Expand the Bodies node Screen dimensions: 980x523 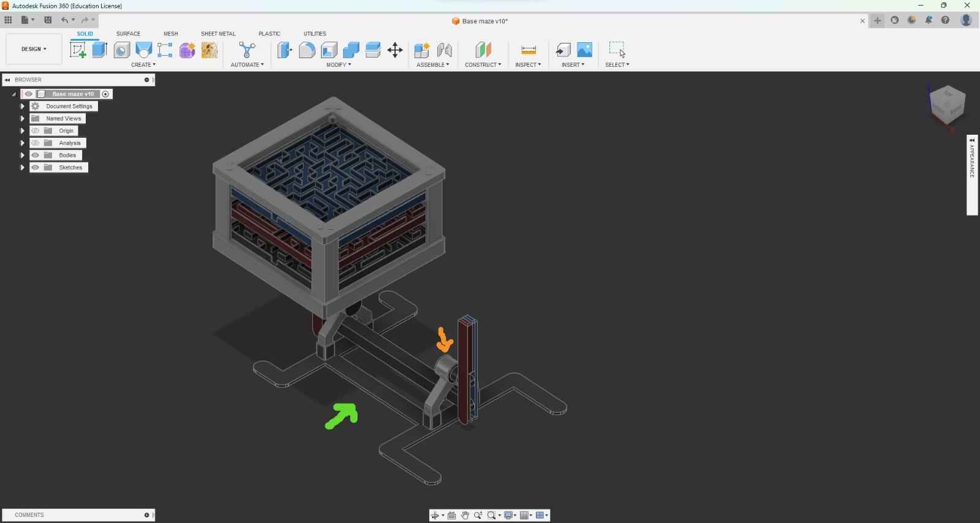coord(23,155)
